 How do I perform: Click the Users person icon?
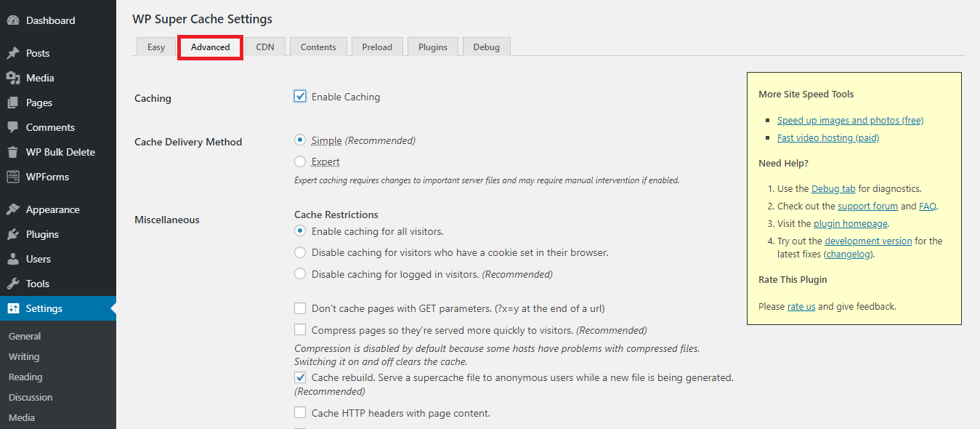[13, 259]
